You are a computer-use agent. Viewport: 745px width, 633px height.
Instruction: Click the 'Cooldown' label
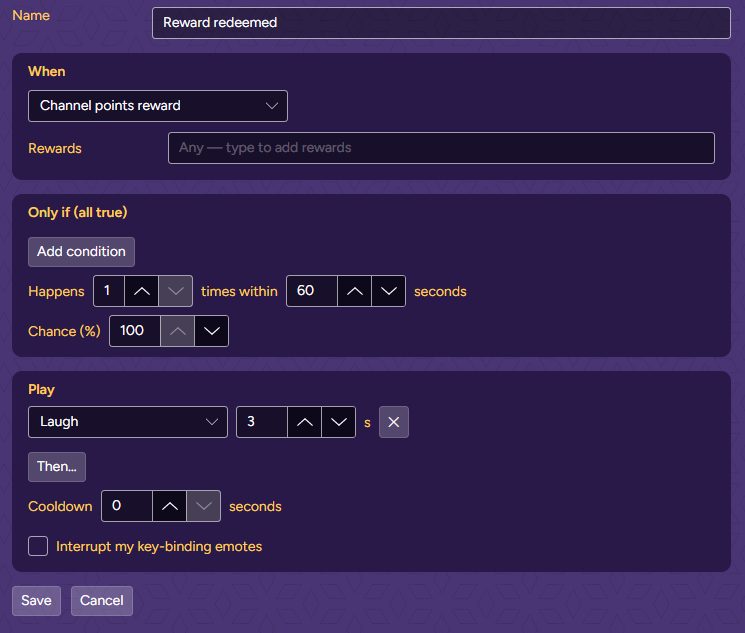coord(60,506)
